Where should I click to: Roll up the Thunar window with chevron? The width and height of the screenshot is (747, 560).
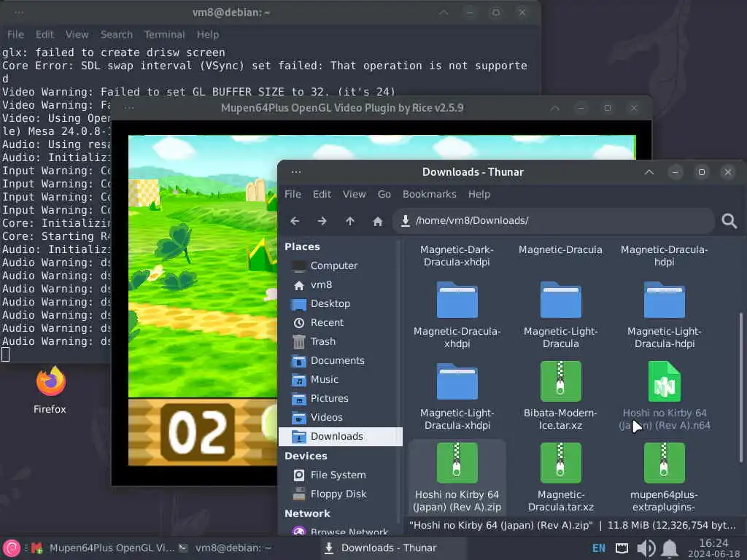pos(649,172)
